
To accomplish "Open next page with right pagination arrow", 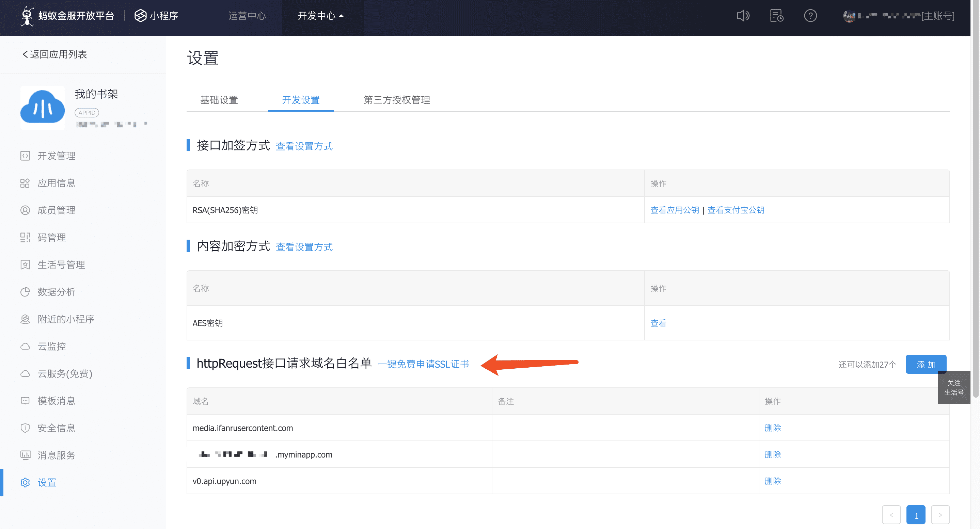I will coord(941,515).
